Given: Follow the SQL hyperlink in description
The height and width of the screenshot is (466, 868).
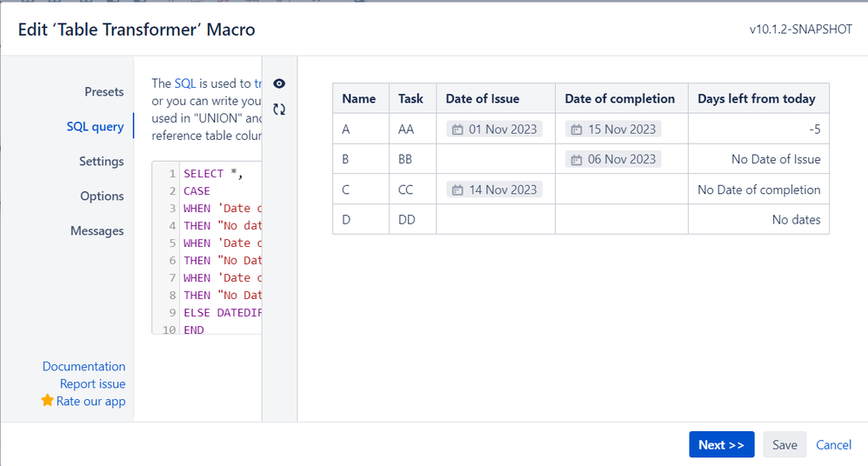Looking at the screenshot, I should [x=185, y=83].
